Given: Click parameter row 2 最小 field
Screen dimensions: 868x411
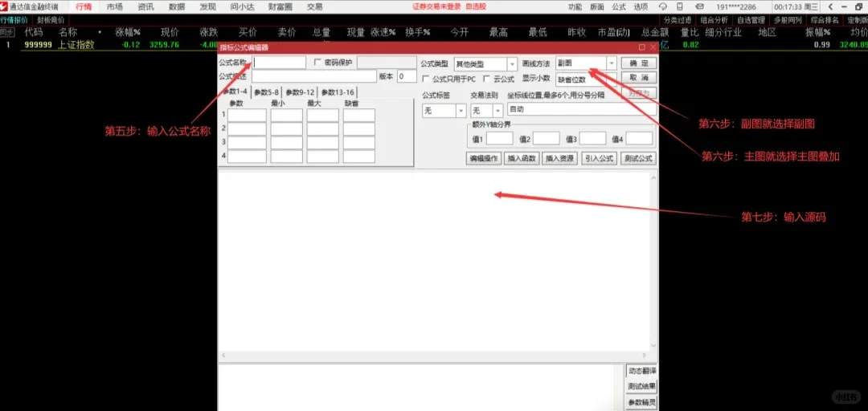Looking at the screenshot, I should coord(286,129).
